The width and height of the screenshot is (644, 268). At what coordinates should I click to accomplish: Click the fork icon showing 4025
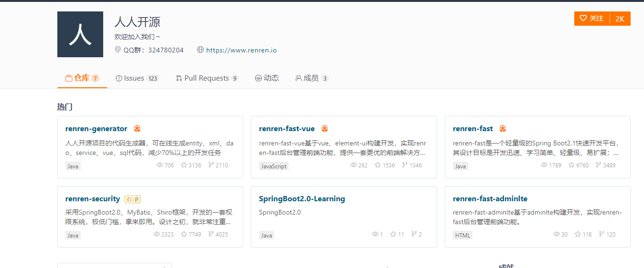click(x=211, y=234)
